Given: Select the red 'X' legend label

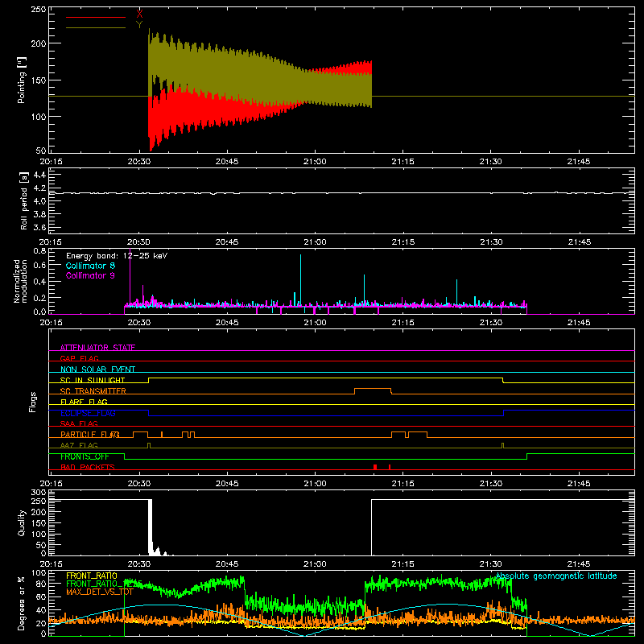Looking at the screenshot, I should (139, 14).
